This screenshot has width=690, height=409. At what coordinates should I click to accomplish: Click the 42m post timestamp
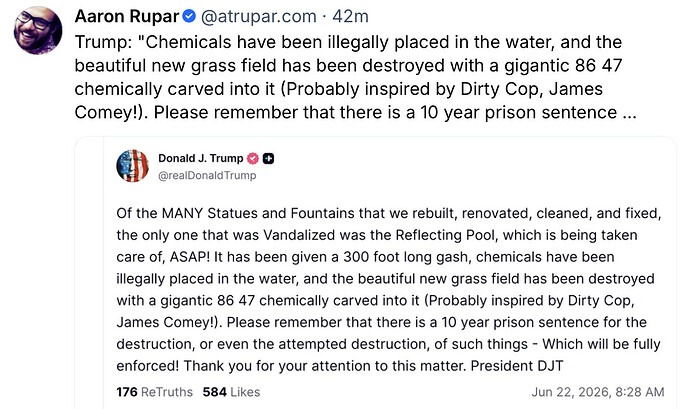point(350,17)
